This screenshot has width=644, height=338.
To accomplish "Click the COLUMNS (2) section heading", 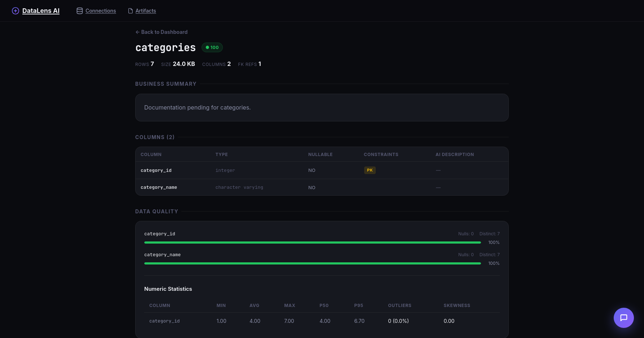I will tap(155, 137).
